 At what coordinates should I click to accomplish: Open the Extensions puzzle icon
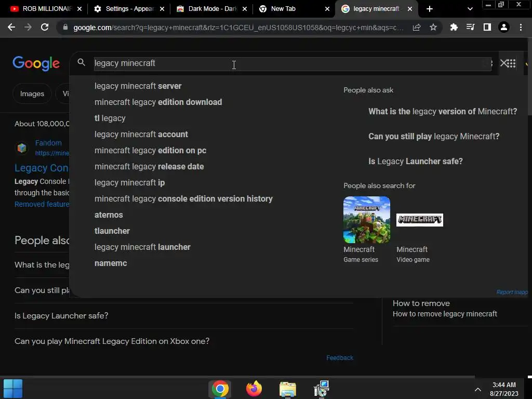[x=454, y=27]
